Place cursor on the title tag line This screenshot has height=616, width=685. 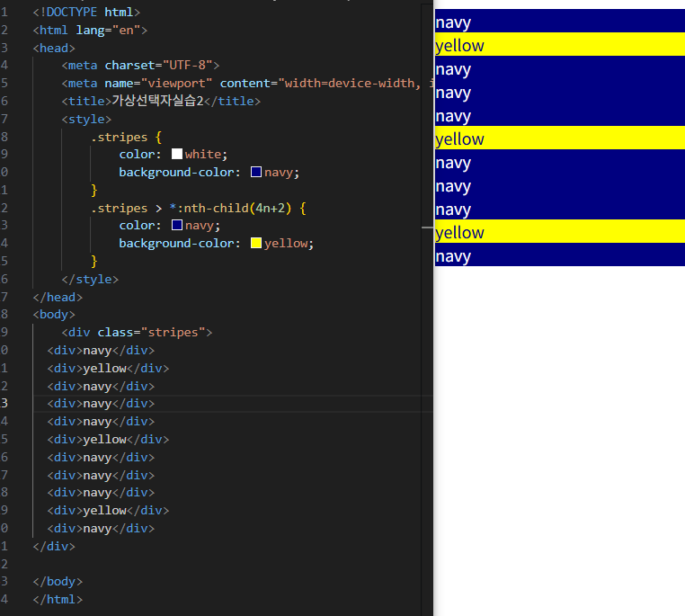click(x=161, y=101)
